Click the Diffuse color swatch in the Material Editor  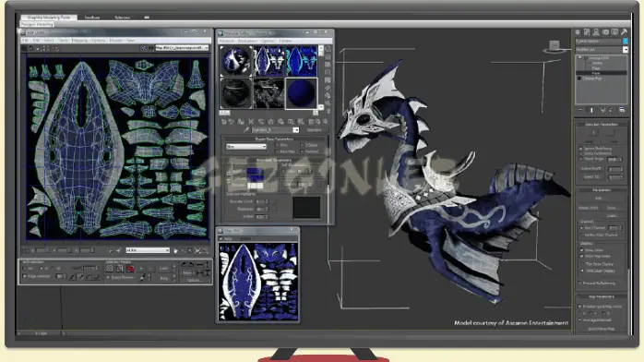pyautogui.click(x=255, y=178)
